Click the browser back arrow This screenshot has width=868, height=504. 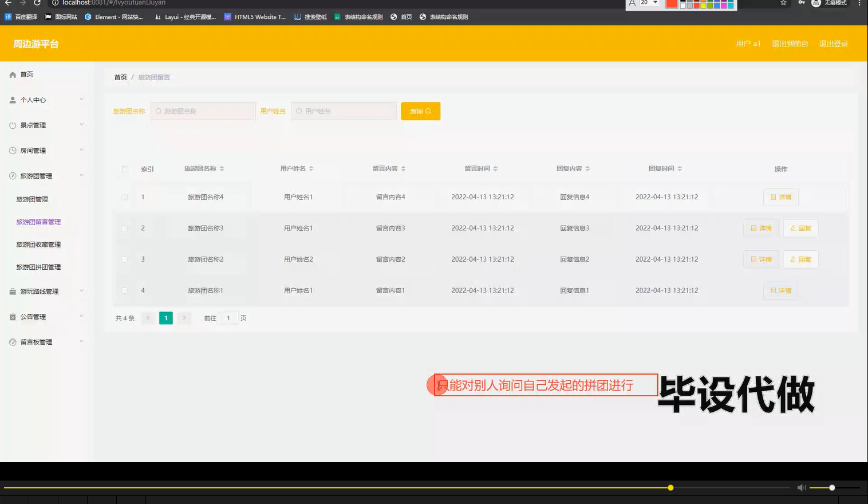click(8, 3)
